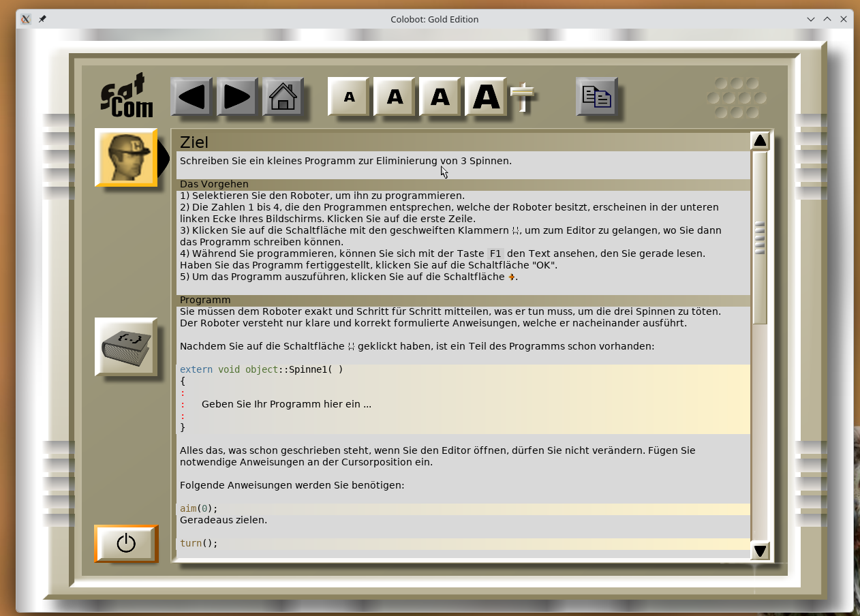The height and width of the screenshot is (616, 860).
Task: Select the largest font size A
Action: pos(486,97)
